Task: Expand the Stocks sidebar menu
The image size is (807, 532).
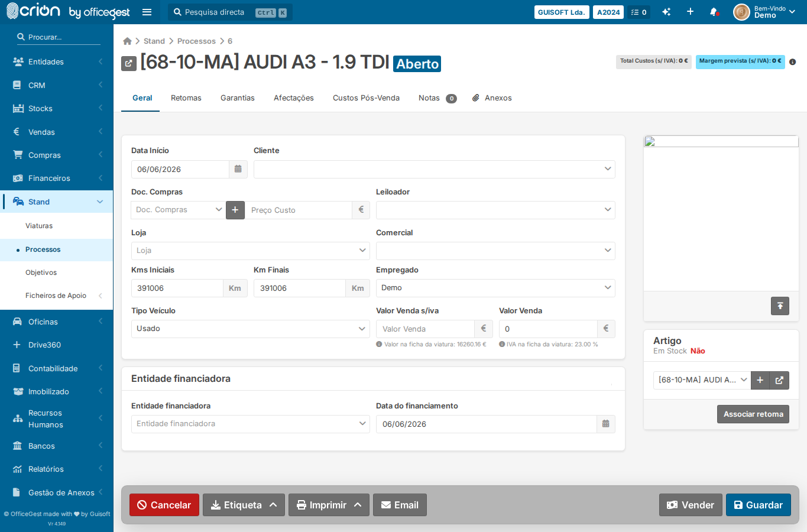Action: [x=57, y=108]
